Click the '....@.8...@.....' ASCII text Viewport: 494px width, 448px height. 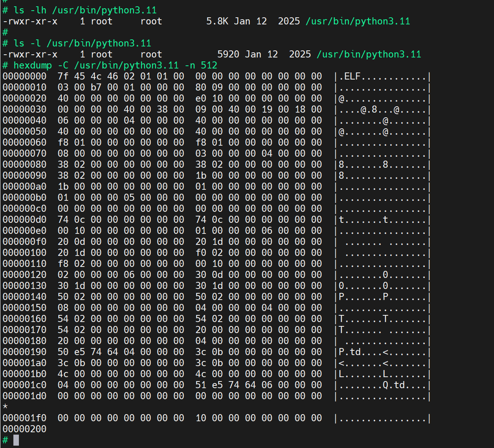click(383, 109)
